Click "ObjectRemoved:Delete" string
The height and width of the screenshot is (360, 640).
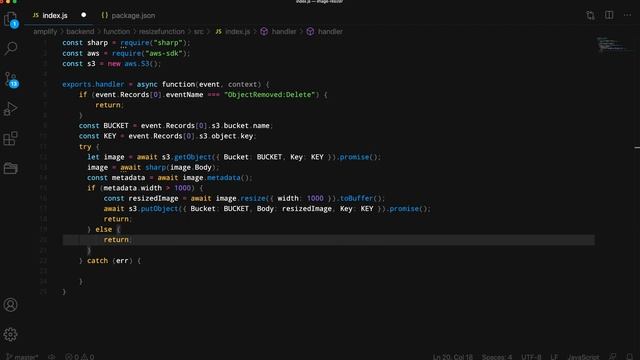click(269, 95)
